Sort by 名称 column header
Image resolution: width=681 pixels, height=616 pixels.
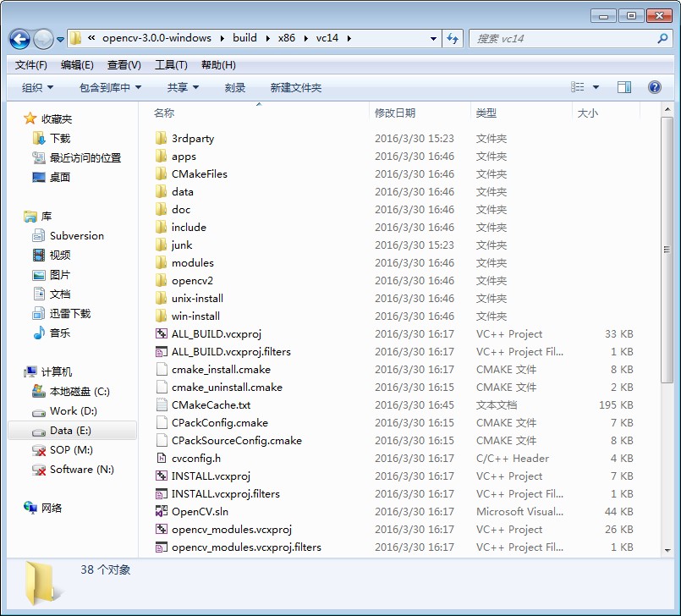click(x=164, y=113)
